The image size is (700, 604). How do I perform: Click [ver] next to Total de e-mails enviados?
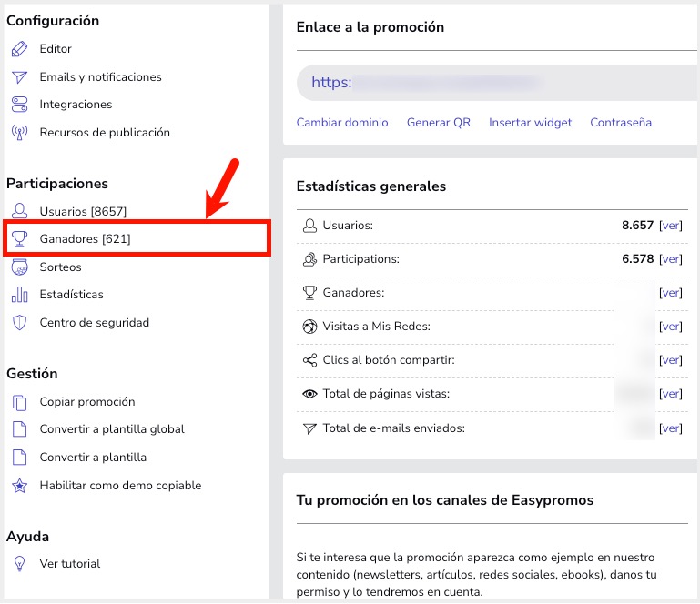pyautogui.click(x=671, y=428)
